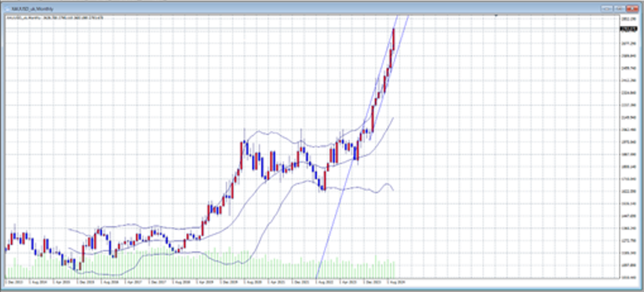Click the latest red candle at the peak
The height and width of the screenshot is (292, 644).
pos(394,38)
